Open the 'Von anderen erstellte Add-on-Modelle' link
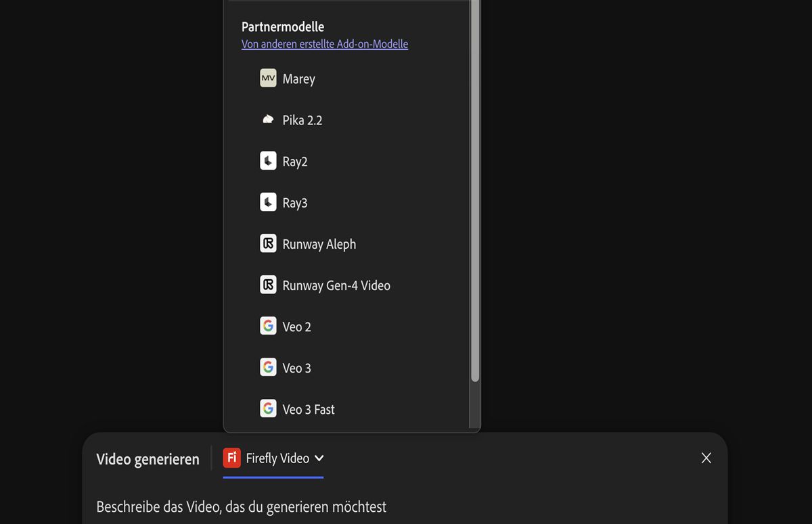Viewport: 812px width, 524px height. pyautogui.click(x=325, y=45)
